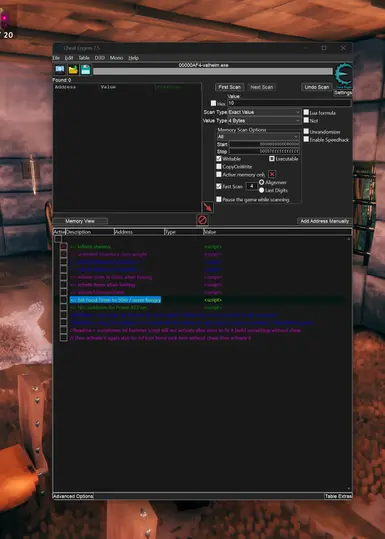
Task: Open Memory View
Action: pyautogui.click(x=80, y=221)
